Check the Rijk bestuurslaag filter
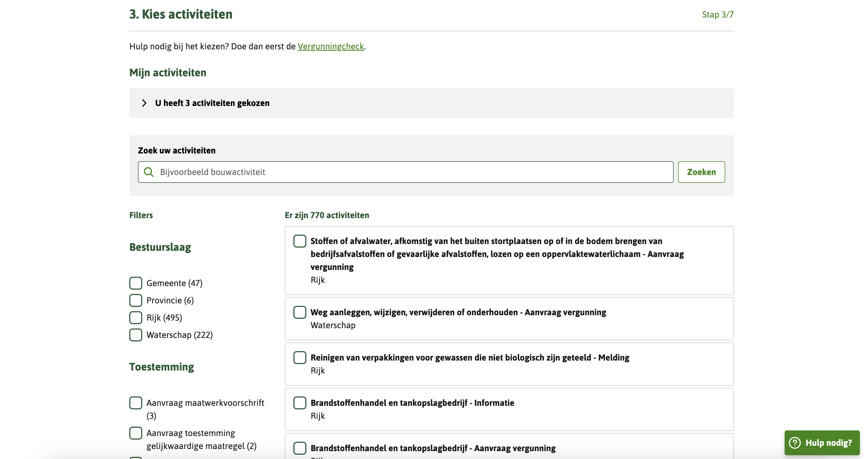 [136, 317]
